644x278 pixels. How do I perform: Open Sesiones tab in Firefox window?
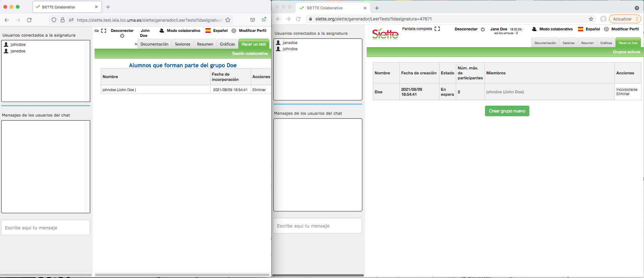pos(183,44)
